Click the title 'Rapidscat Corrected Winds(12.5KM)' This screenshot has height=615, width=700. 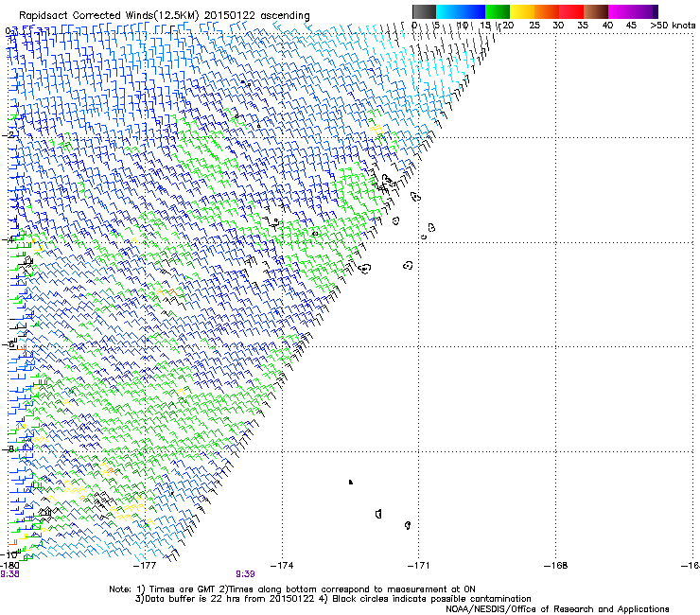tap(109, 16)
